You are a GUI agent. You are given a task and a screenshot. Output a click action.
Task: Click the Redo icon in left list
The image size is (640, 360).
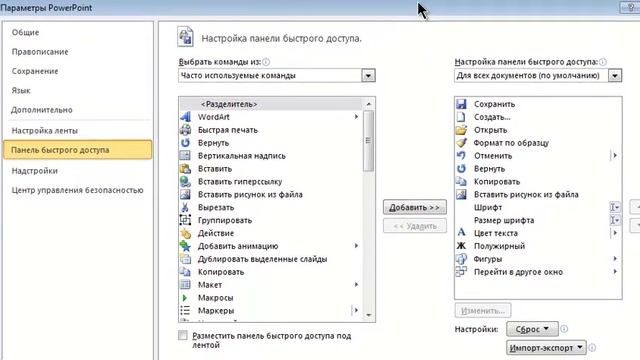coord(185,142)
